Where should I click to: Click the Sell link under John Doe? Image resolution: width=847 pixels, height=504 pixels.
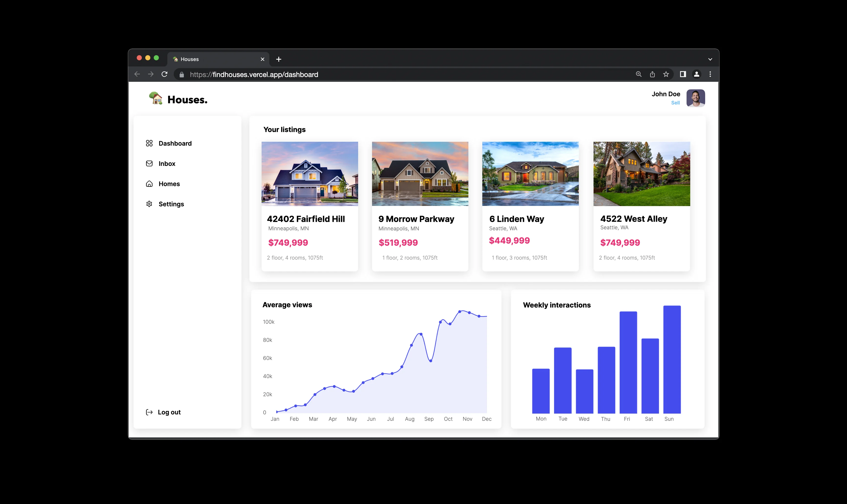point(675,103)
